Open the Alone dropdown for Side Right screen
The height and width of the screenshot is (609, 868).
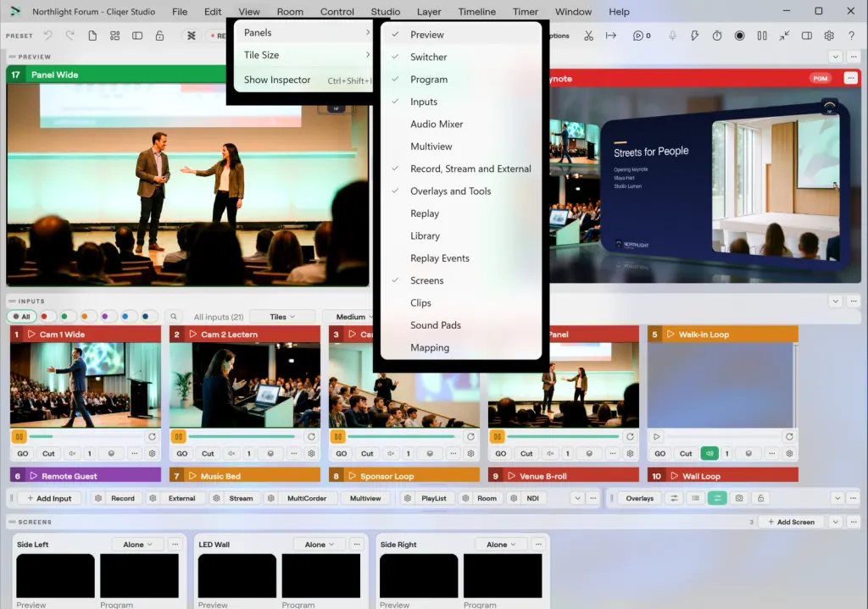pos(501,545)
